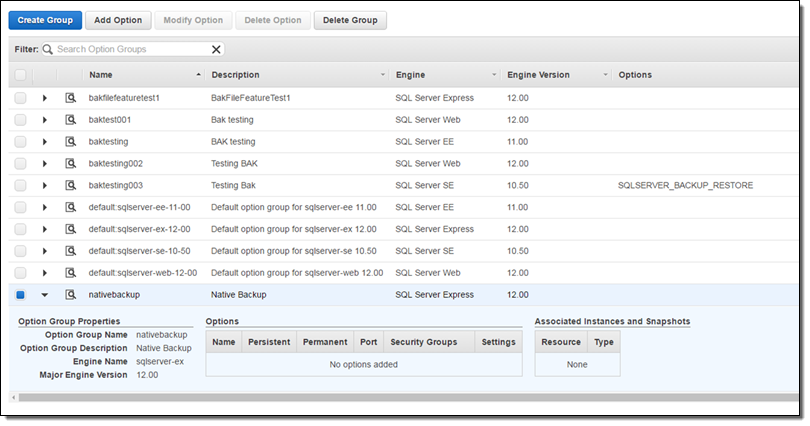
Task: Collapse the nativebackup row details
Action: click(45, 294)
